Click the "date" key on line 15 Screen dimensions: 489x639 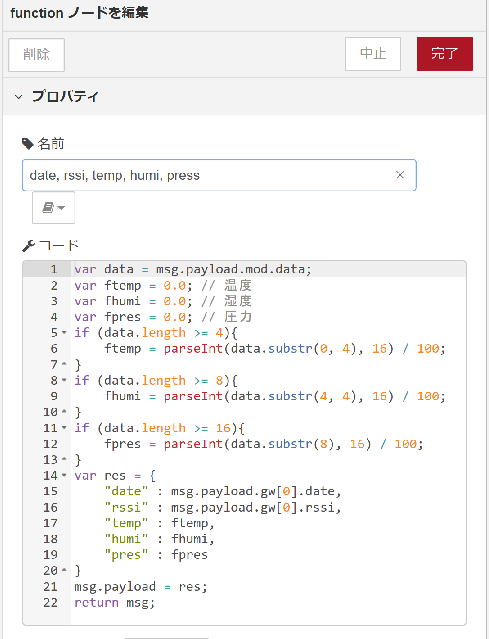coord(126,491)
